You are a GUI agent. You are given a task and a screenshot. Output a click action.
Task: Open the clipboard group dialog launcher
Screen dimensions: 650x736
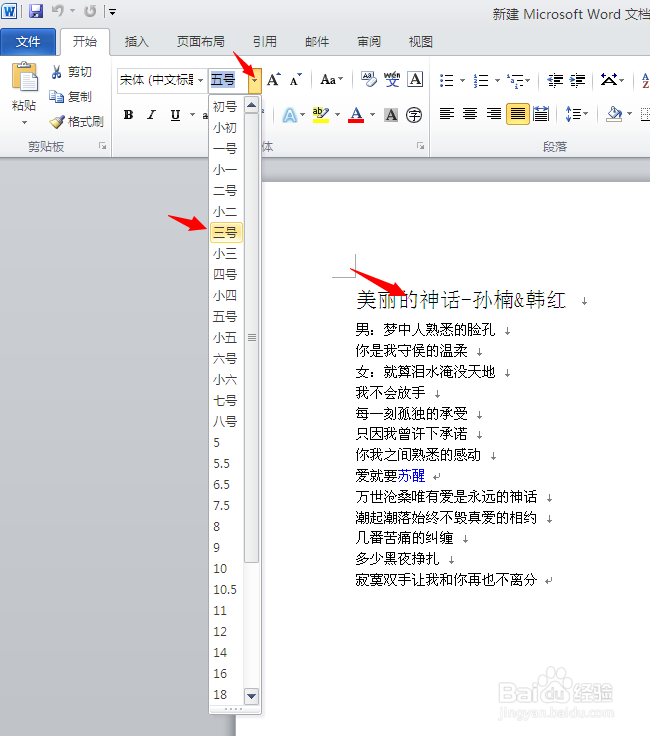pyautogui.click(x=102, y=146)
